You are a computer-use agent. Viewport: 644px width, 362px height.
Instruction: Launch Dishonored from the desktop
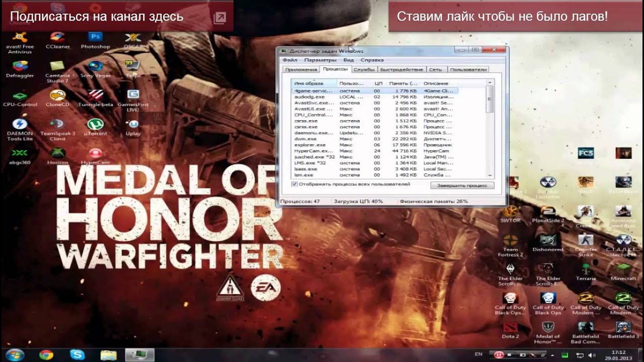548,243
